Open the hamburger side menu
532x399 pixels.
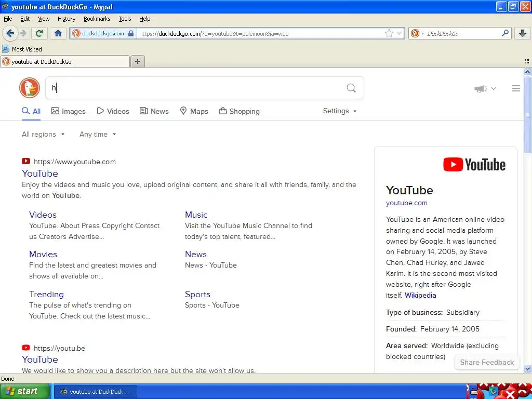516,88
